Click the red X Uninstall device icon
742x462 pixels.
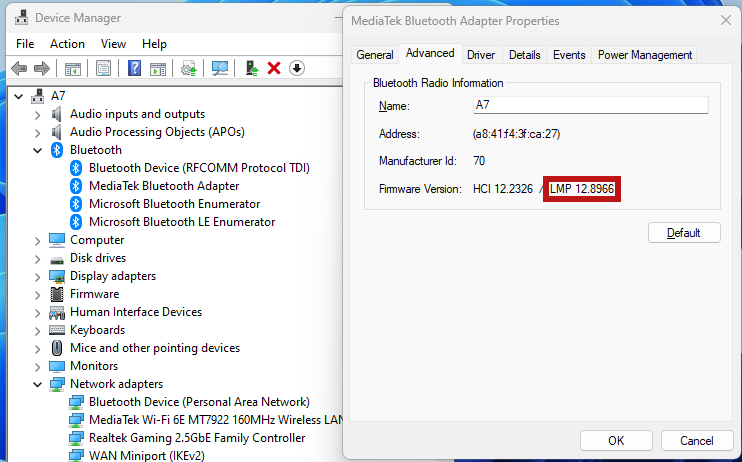(274, 69)
